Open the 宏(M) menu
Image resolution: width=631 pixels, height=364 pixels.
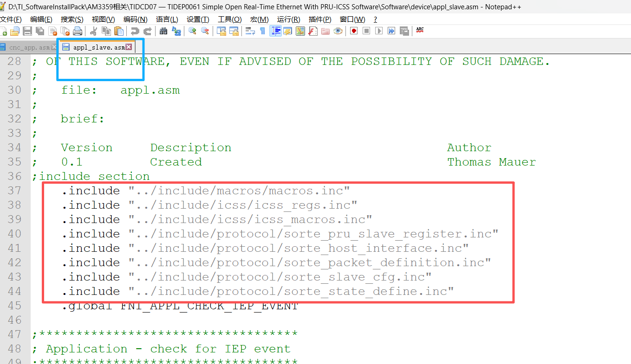(259, 19)
